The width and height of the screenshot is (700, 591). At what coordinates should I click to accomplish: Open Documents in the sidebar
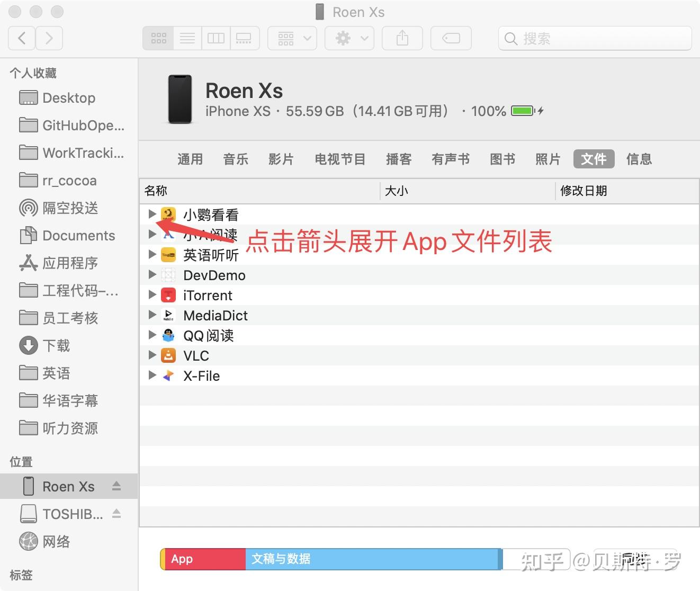coord(69,236)
